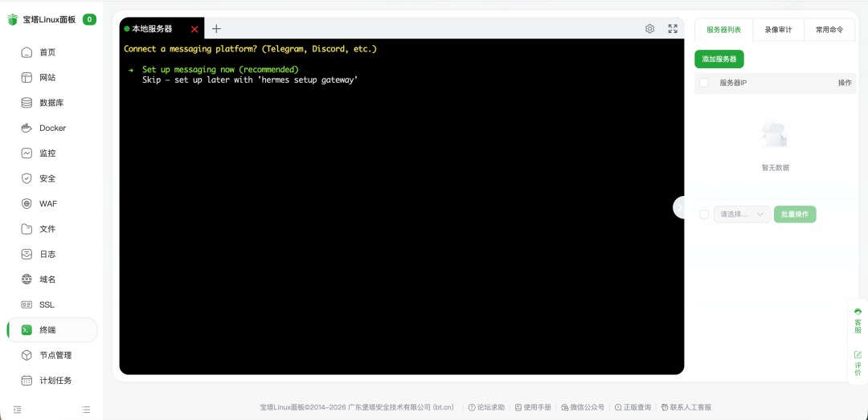Open 节点管理 cube icon in sidebar

pos(27,355)
